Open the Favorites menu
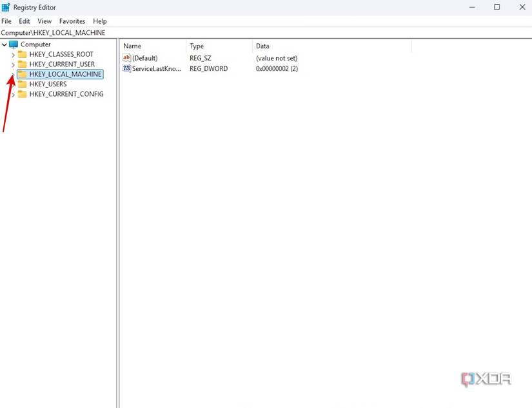 click(72, 21)
